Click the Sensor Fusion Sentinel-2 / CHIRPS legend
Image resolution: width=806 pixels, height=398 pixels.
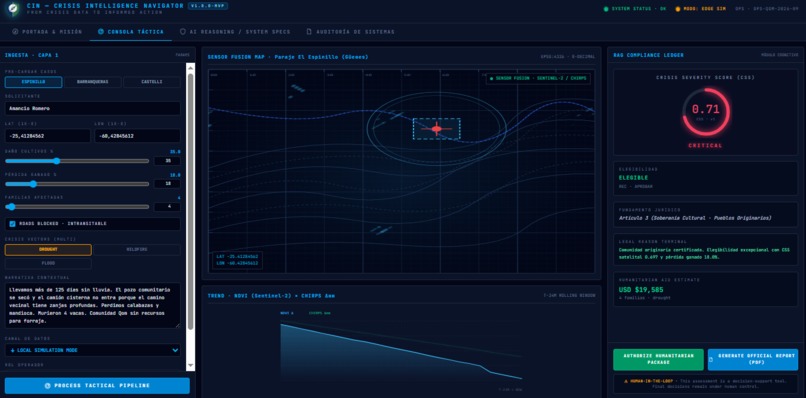pos(538,79)
